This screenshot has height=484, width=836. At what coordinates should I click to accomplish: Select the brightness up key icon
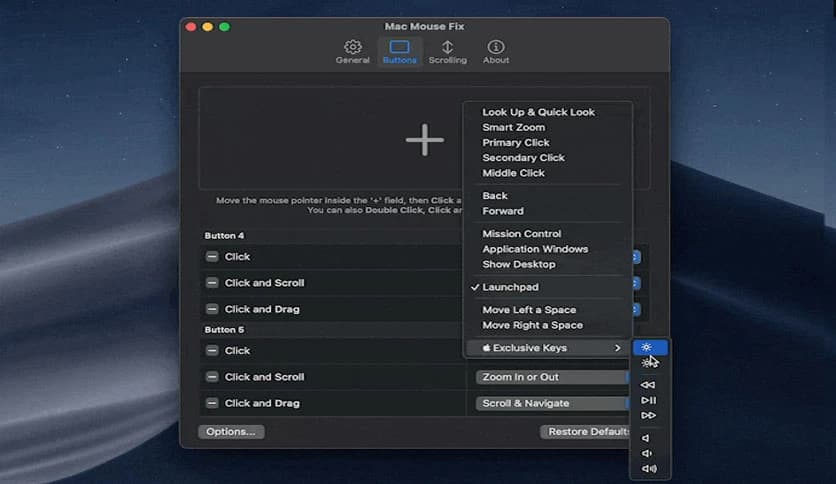click(x=650, y=348)
